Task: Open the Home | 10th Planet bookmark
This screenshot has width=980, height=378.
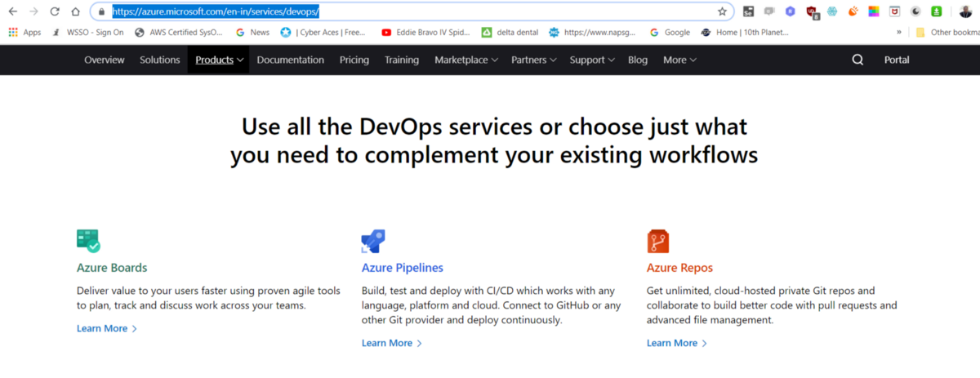Action: [x=746, y=33]
